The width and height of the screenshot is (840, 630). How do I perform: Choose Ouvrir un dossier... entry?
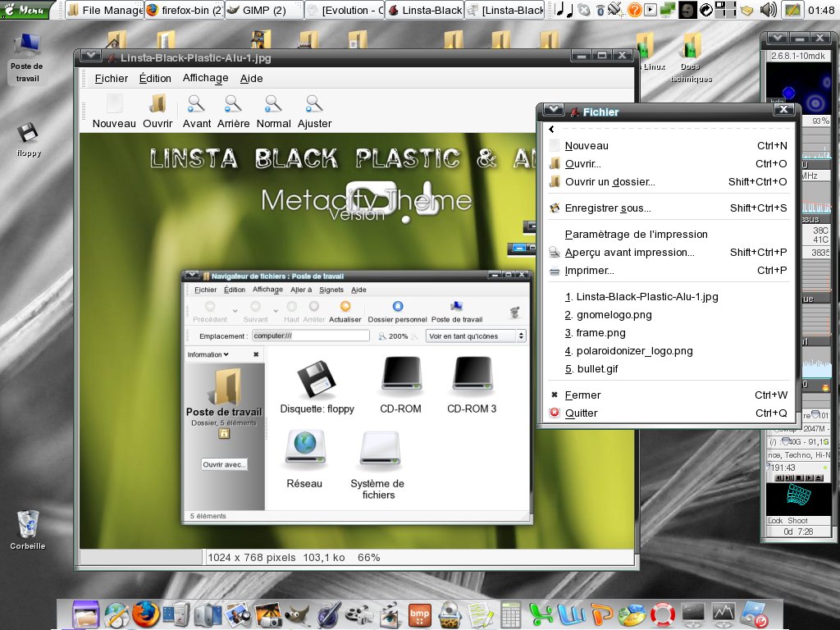[x=668, y=181]
